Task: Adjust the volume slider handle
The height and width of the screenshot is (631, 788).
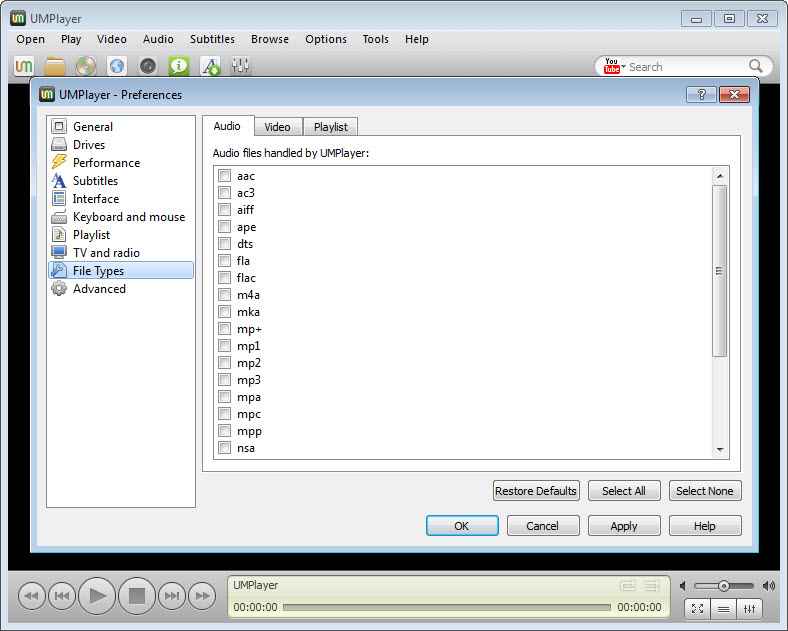Action: coord(723,586)
